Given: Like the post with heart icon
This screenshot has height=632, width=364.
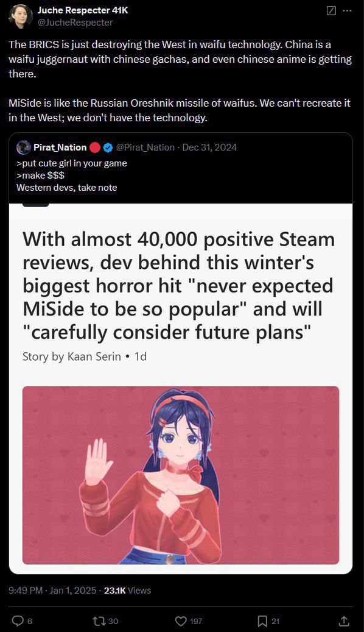Looking at the screenshot, I should [181, 620].
